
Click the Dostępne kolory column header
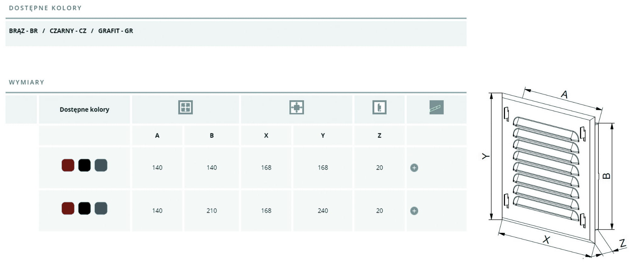click(84, 109)
